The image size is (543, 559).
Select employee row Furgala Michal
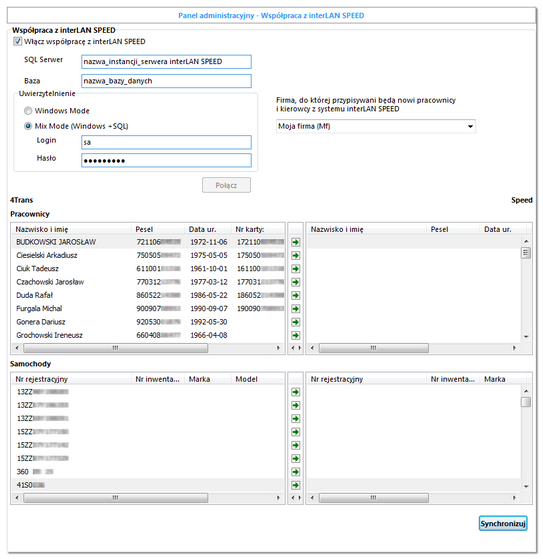pyautogui.click(x=148, y=308)
